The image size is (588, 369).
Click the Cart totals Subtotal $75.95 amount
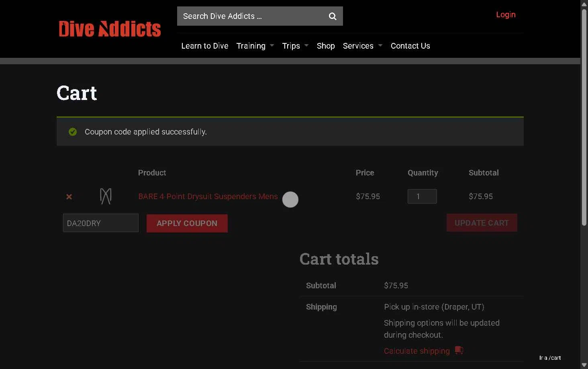pos(396,285)
